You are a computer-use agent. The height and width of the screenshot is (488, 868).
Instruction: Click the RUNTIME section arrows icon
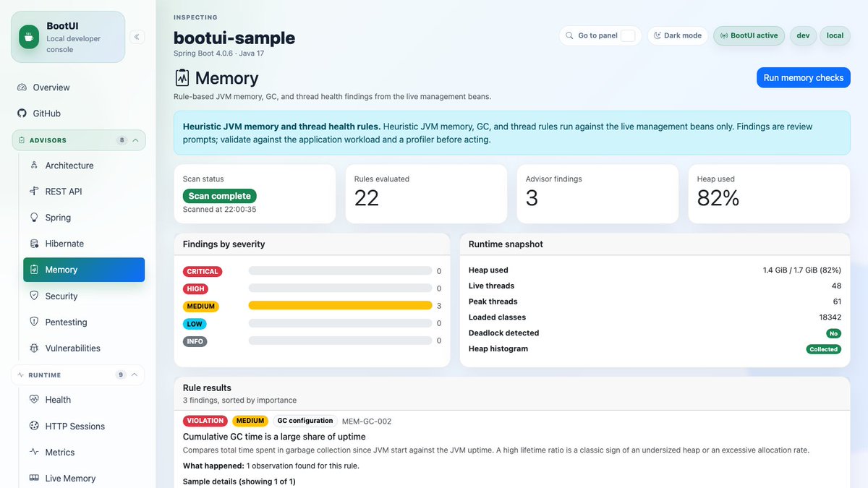tap(22, 375)
